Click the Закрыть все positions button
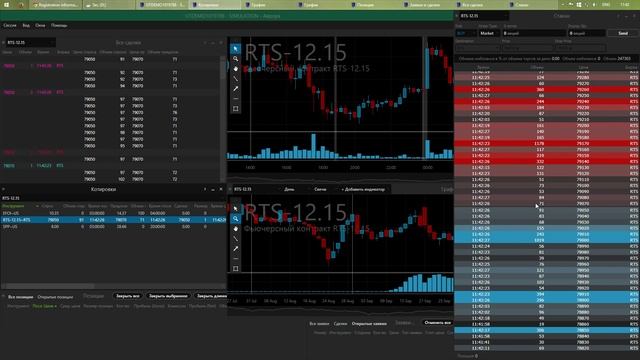 [x=128, y=296]
